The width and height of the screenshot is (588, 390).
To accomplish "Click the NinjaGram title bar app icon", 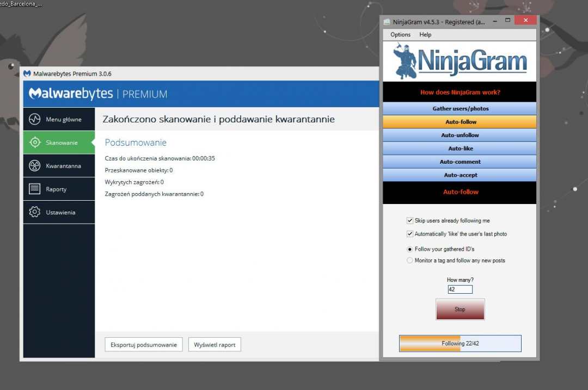I will pyautogui.click(x=387, y=22).
